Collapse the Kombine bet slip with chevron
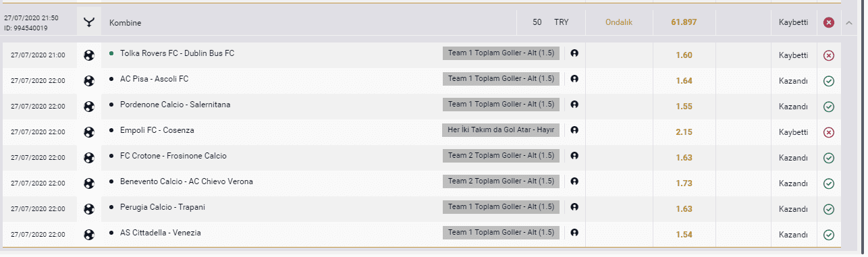 (x=849, y=22)
